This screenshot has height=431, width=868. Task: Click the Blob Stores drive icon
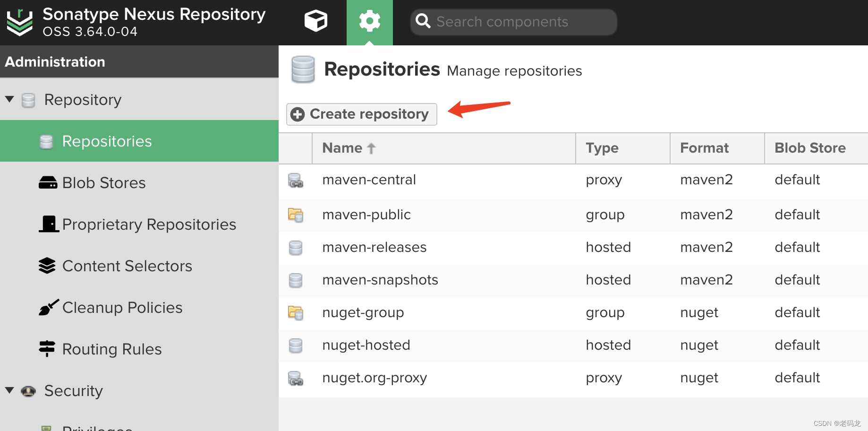coord(48,182)
